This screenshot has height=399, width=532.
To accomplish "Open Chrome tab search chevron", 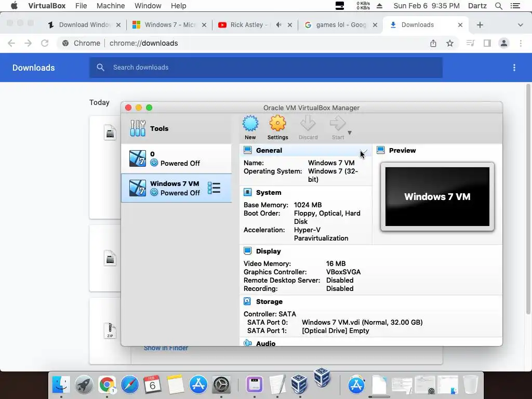I will tap(520, 25).
